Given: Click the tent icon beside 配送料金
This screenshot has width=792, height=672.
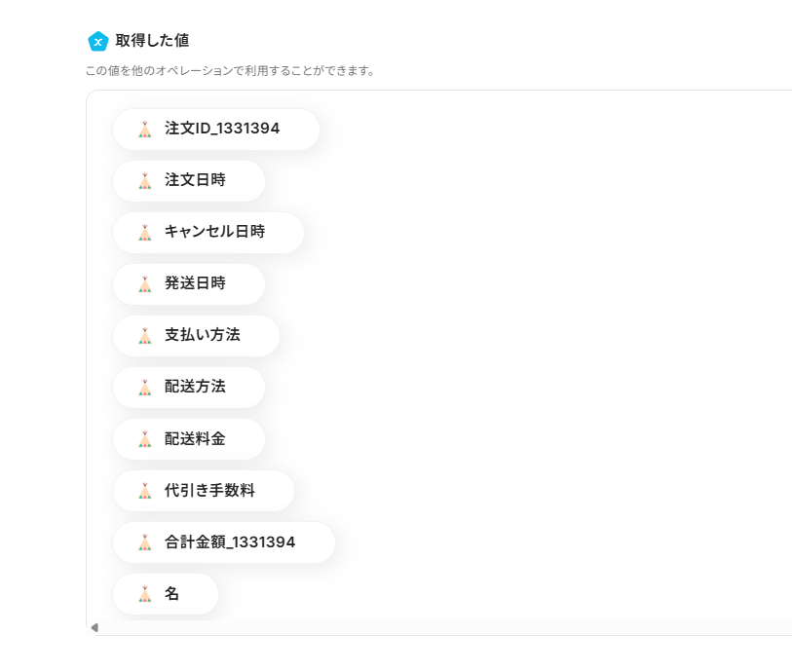Looking at the screenshot, I should pos(145,439).
